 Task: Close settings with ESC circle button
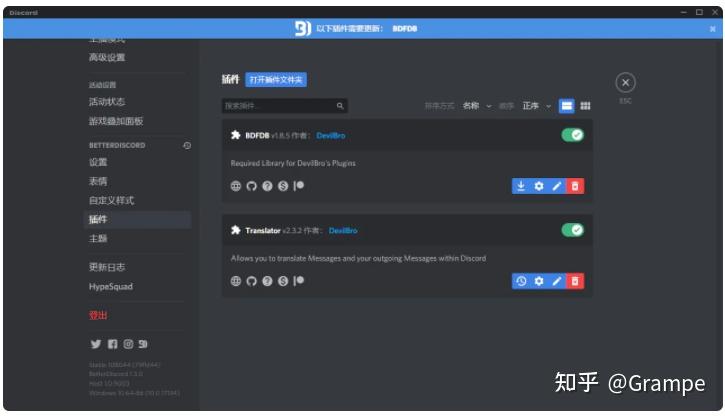(x=626, y=83)
